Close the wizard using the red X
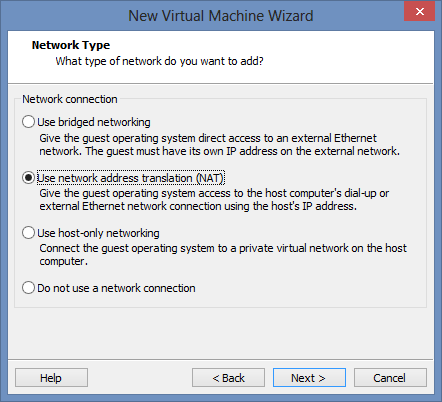442x402 pixels. (420, 11)
